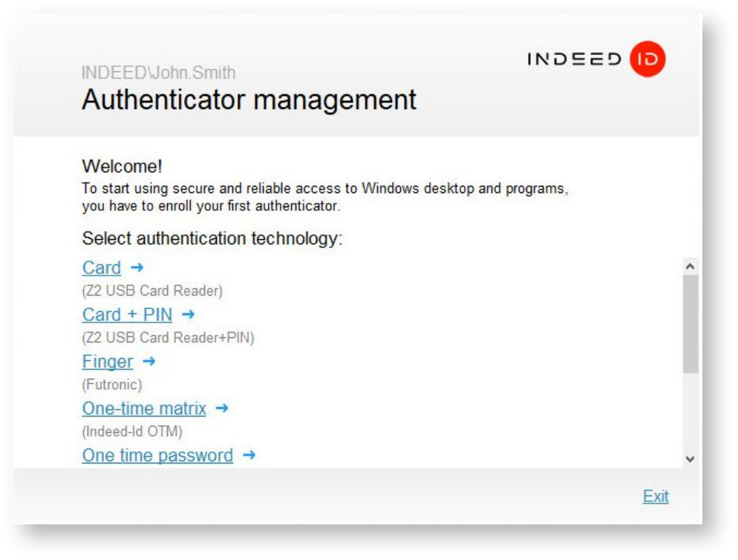
Task: Click the arrow beside One time password
Action: [x=249, y=455]
